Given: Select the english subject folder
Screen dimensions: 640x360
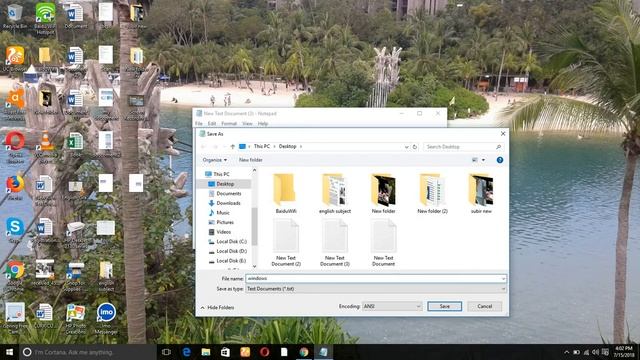Looking at the screenshot, I should [x=335, y=193].
